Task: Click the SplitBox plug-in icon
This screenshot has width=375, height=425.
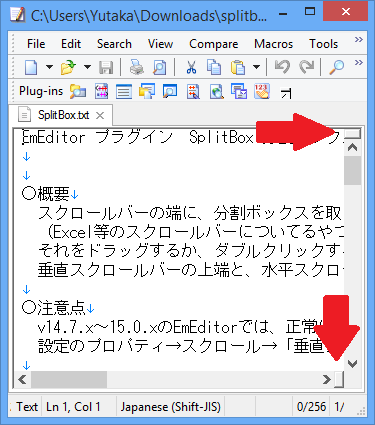Action: 285,94
